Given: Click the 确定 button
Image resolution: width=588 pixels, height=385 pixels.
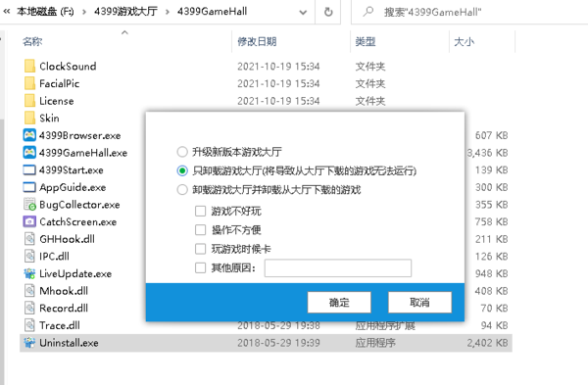Looking at the screenshot, I should click(x=339, y=302).
